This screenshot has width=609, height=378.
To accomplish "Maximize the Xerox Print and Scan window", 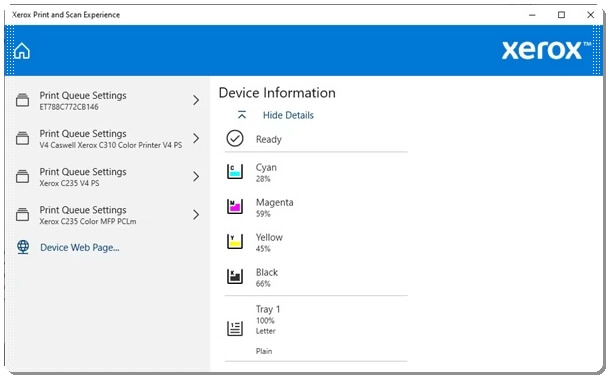I will click(561, 15).
